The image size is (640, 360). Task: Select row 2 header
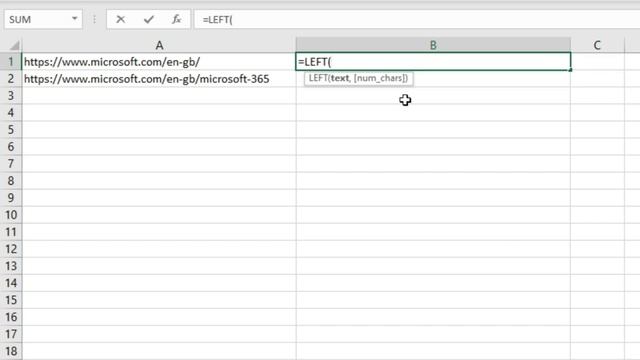click(x=11, y=79)
